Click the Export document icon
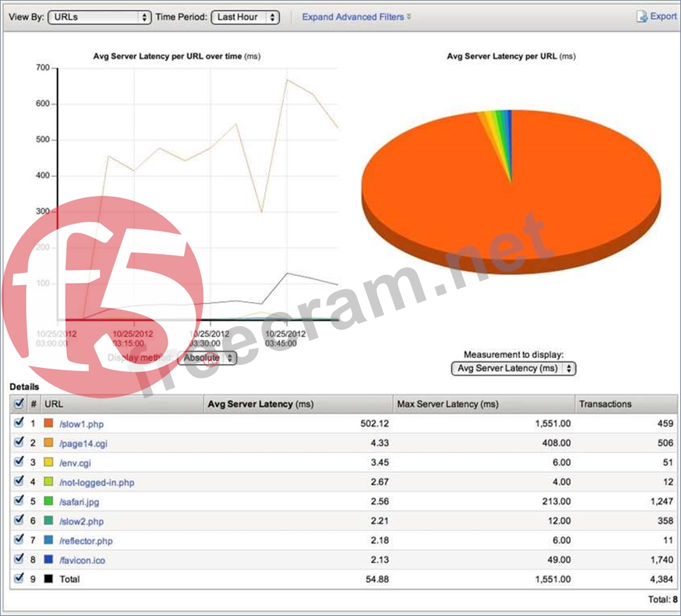 642,16
